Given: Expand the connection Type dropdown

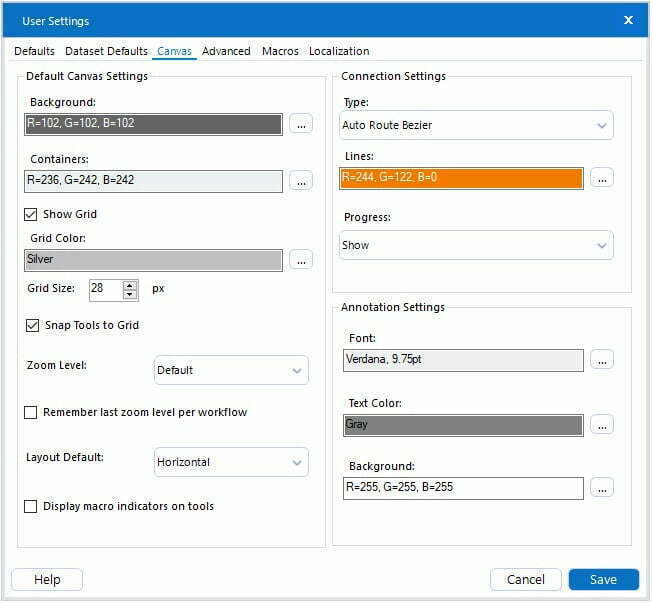Looking at the screenshot, I should [476, 126].
